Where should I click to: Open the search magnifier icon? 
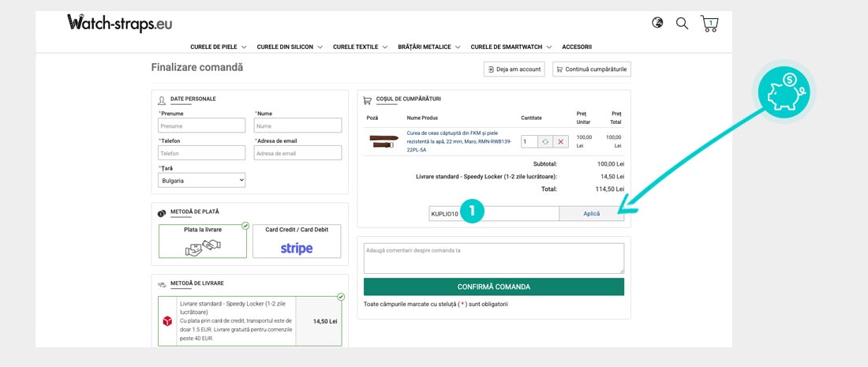(x=682, y=23)
